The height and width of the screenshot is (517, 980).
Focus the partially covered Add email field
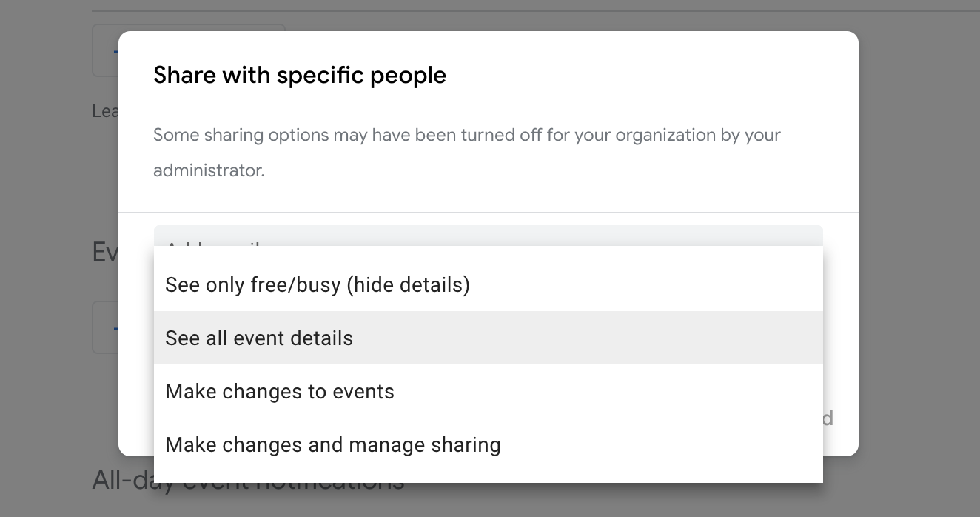pyautogui.click(x=489, y=236)
